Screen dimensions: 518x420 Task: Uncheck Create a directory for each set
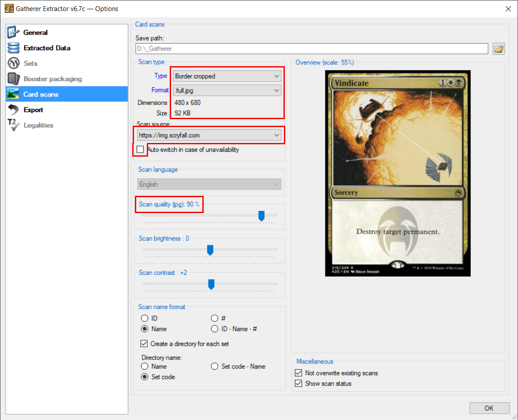point(144,344)
